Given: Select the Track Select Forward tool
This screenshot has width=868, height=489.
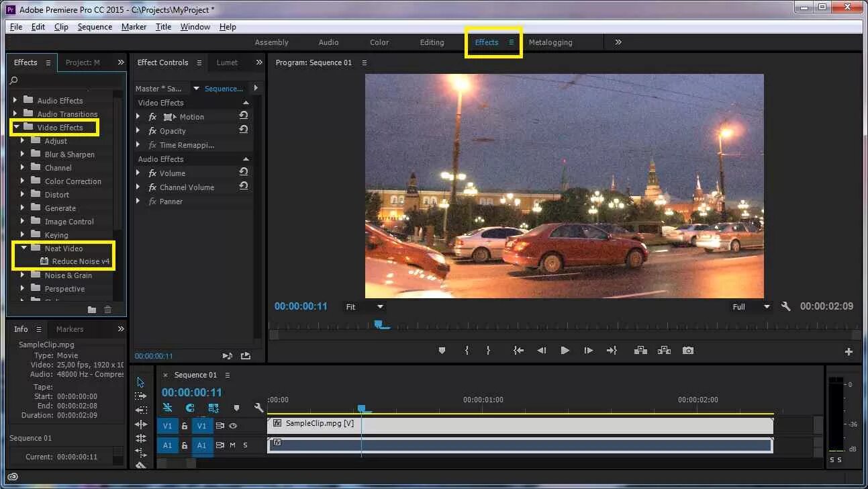Looking at the screenshot, I should pyautogui.click(x=141, y=396).
